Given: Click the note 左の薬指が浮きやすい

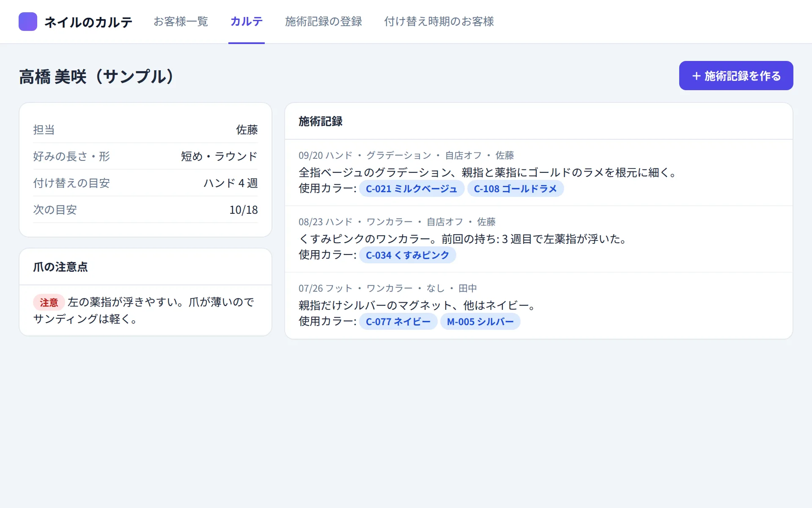Looking at the screenshot, I should [x=144, y=310].
